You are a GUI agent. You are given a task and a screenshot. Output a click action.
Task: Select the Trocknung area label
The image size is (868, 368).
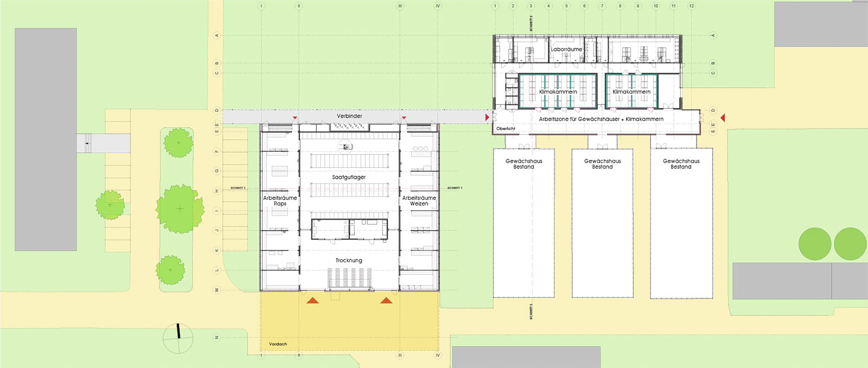point(348,261)
